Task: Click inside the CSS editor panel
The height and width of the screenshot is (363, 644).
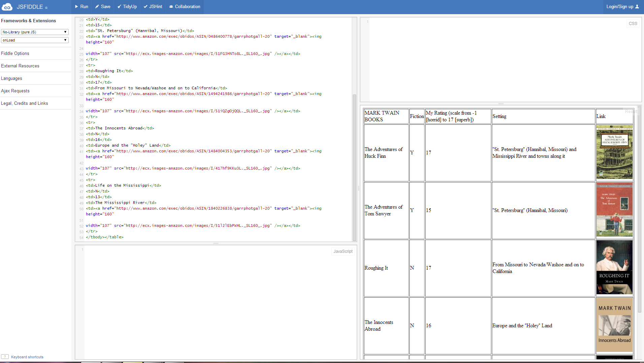Action: 501,60
